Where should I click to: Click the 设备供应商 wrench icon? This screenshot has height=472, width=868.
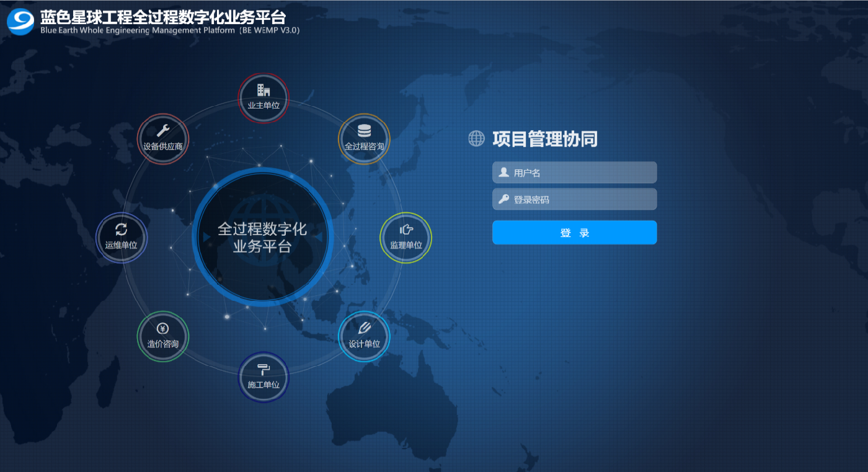[x=162, y=131]
